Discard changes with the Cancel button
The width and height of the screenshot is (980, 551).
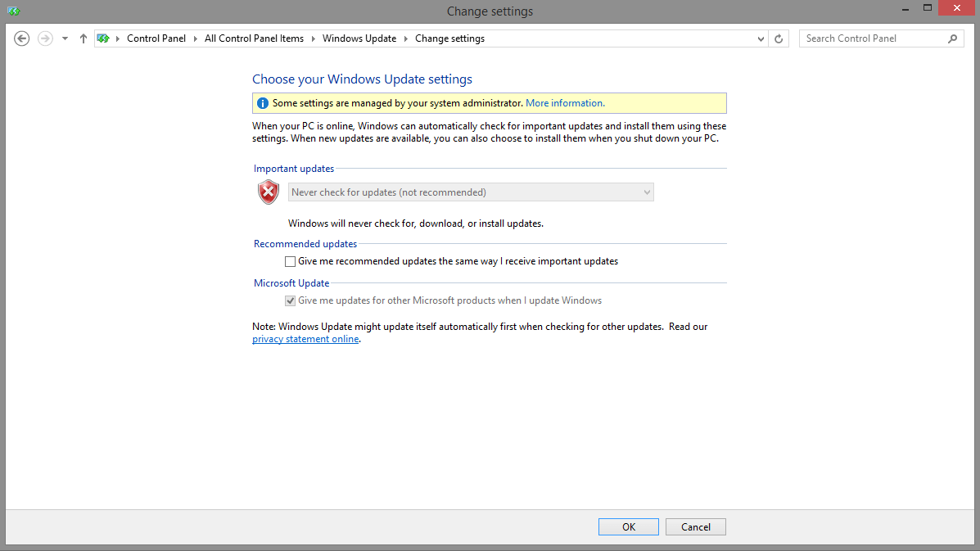[696, 527]
